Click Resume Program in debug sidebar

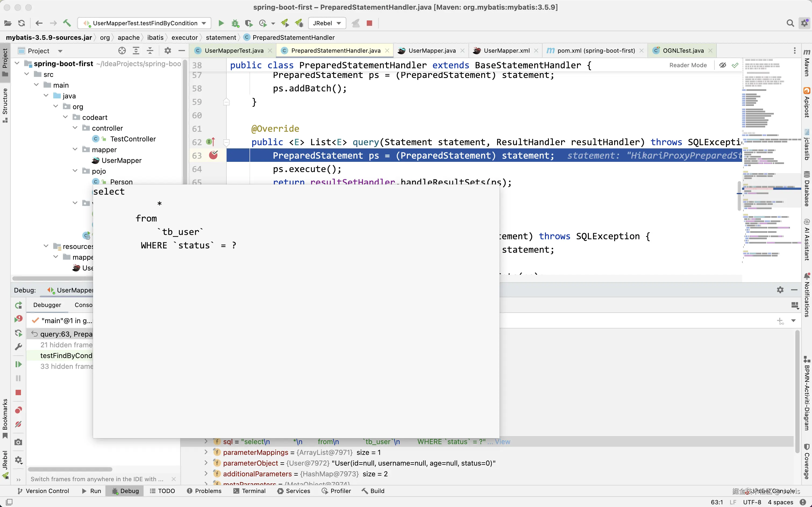[19, 364]
